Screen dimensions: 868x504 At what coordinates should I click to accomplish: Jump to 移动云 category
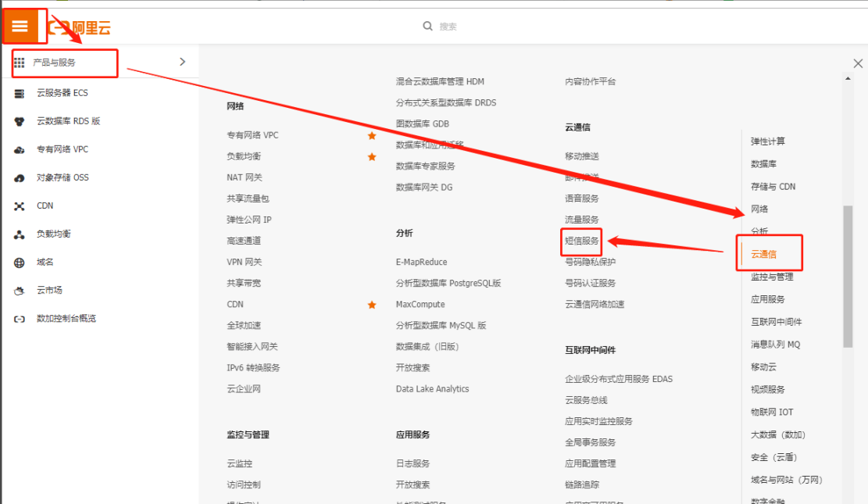(763, 366)
